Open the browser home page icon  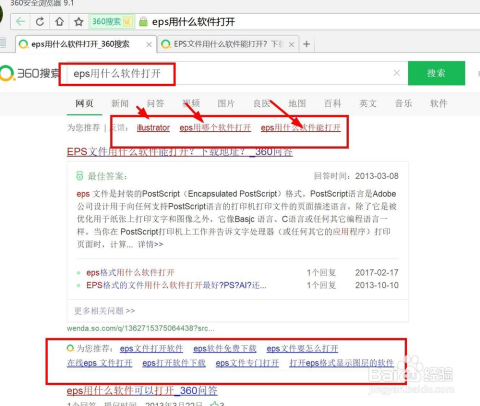pos(59,22)
